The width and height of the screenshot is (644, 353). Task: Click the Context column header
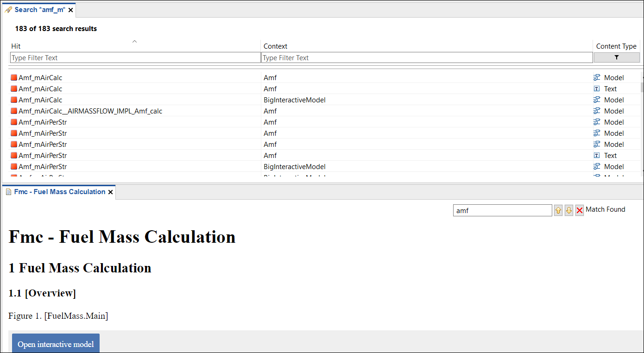pos(275,46)
